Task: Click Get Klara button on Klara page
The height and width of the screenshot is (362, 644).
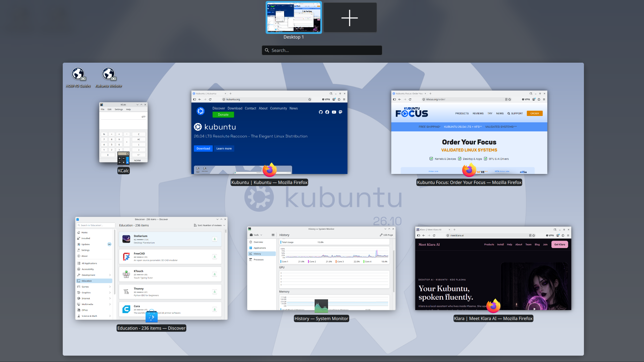Action: click(x=559, y=244)
